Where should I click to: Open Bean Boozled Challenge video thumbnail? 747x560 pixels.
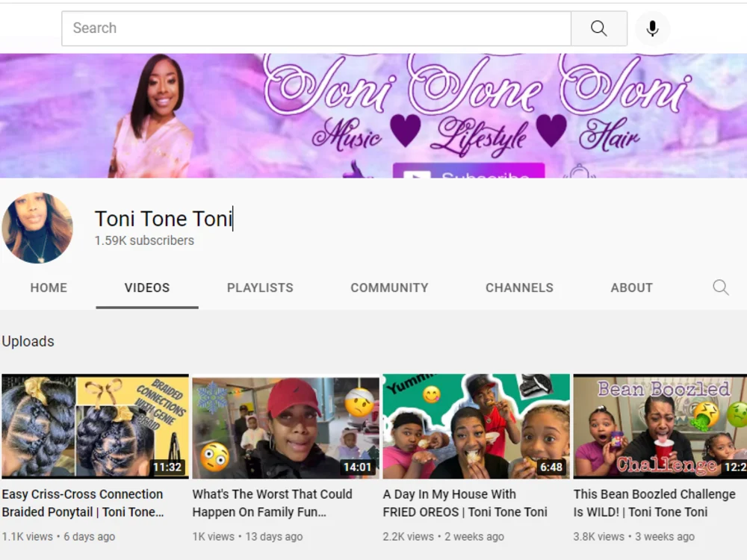point(660,426)
